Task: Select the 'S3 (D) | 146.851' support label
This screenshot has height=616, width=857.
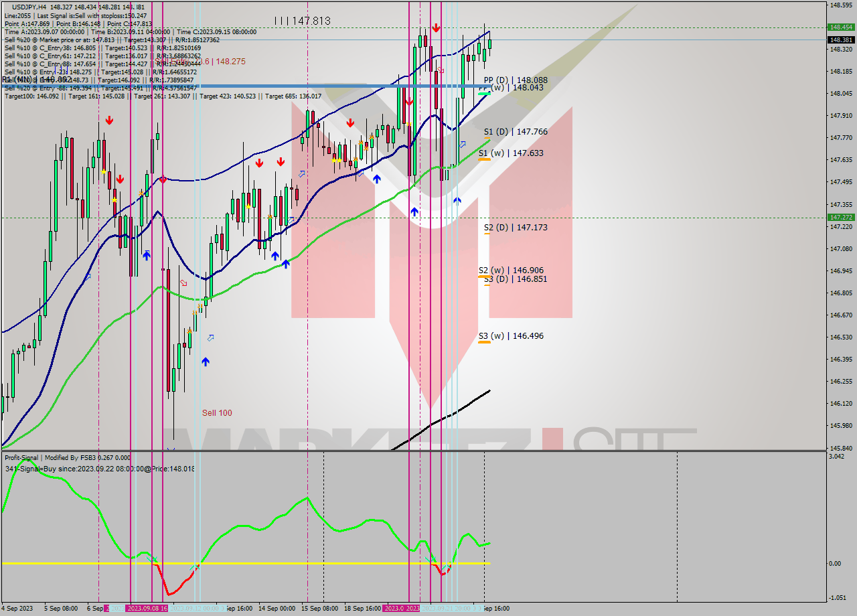Action: (x=516, y=279)
